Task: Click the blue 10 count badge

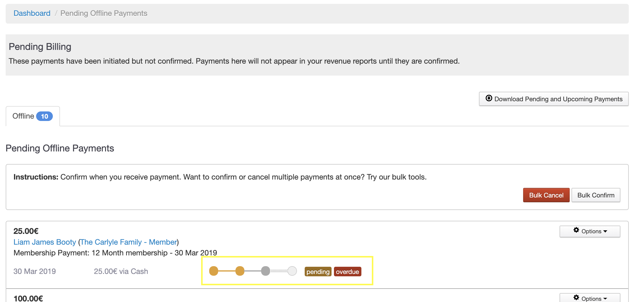Action: coord(44,116)
